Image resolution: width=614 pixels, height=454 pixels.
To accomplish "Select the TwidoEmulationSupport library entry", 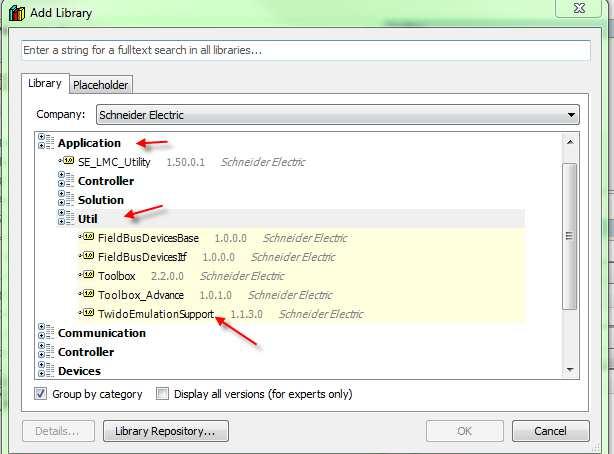I will click(x=156, y=314).
